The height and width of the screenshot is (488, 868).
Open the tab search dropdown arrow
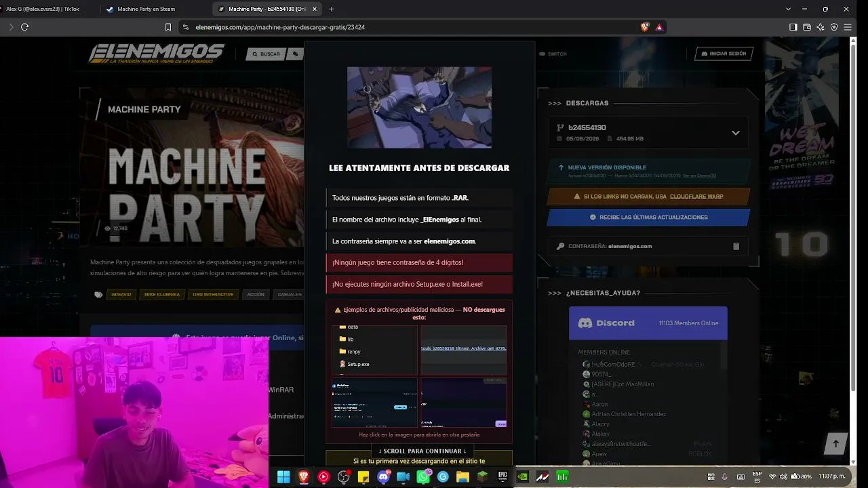click(788, 9)
